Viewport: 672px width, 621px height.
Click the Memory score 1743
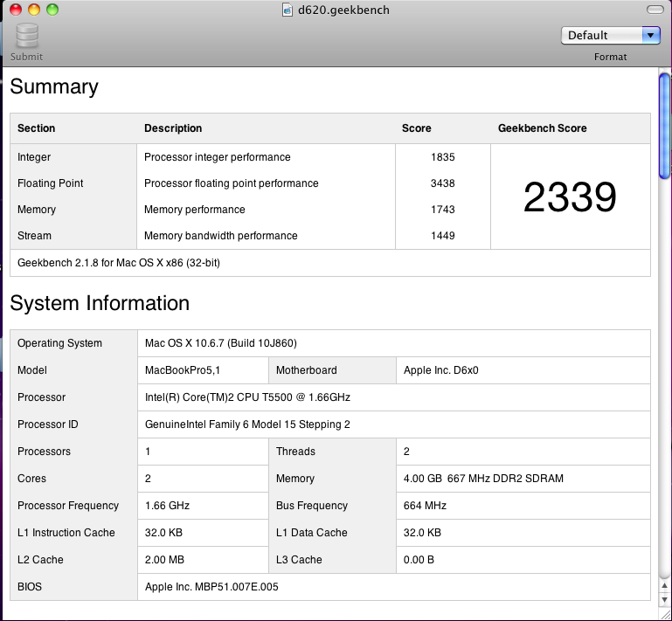tap(443, 210)
